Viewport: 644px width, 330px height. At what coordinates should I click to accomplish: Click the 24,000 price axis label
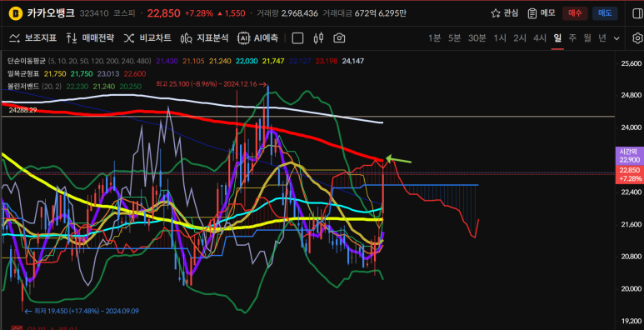pyautogui.click(x=632, y=127)
